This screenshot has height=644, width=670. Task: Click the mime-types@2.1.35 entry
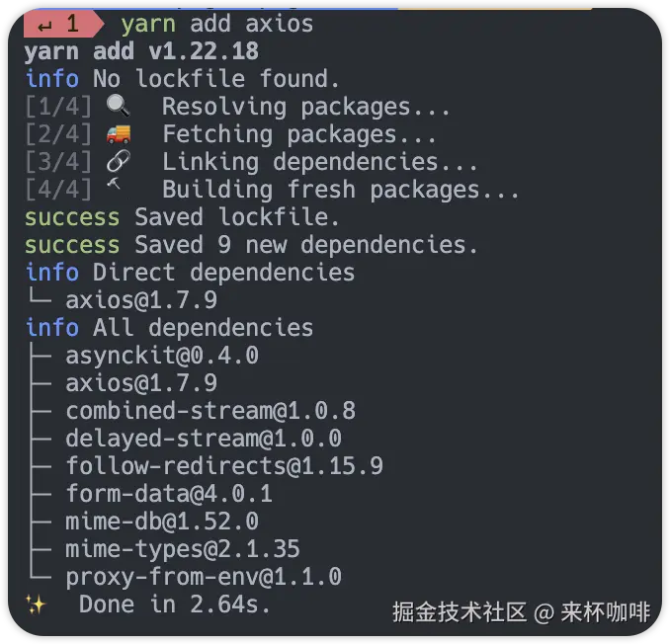point(183,548)
